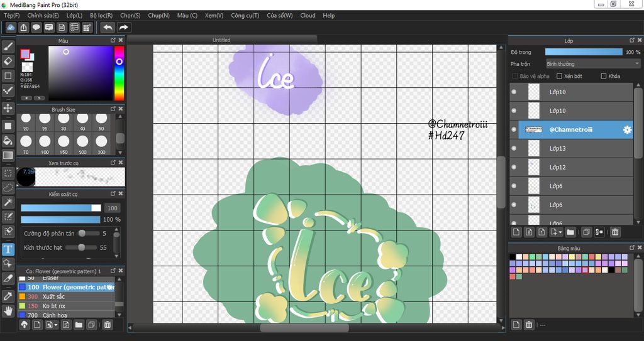The width and height of the screenshot is (644, 341).
Task: Add a new layer in Lớp panel
Action: (516, 232)
